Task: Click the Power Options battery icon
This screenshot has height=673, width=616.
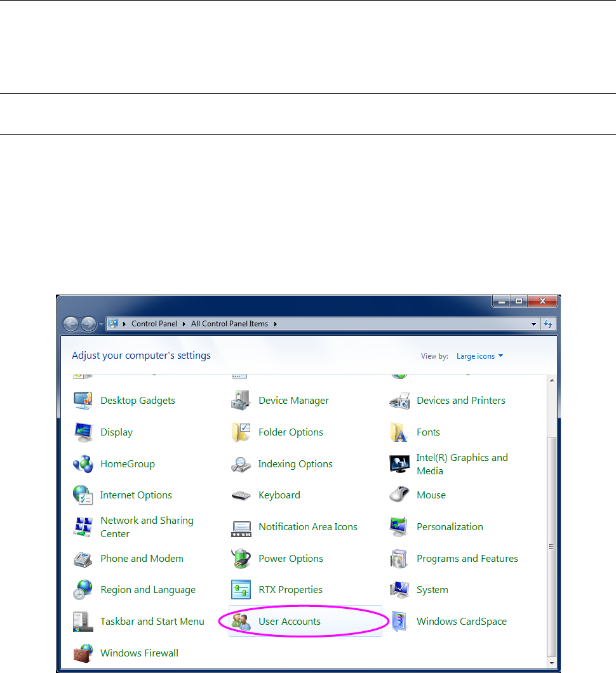Action: click(x=241, y=559)
